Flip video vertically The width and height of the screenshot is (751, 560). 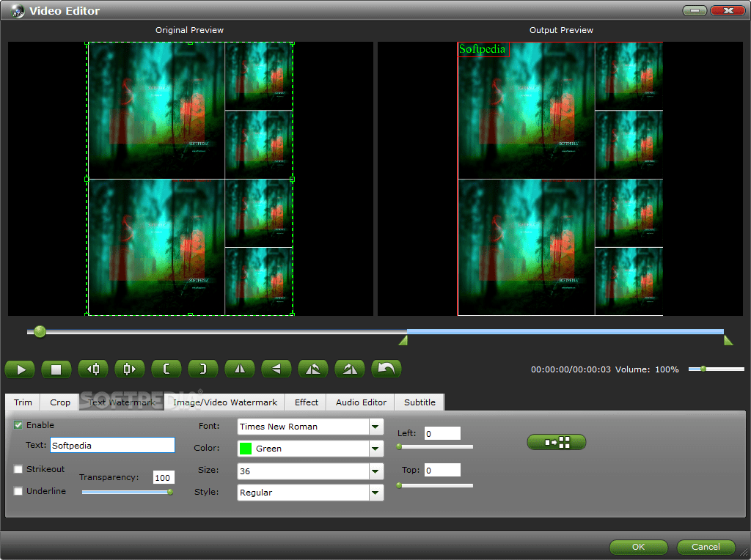point(276,369)
